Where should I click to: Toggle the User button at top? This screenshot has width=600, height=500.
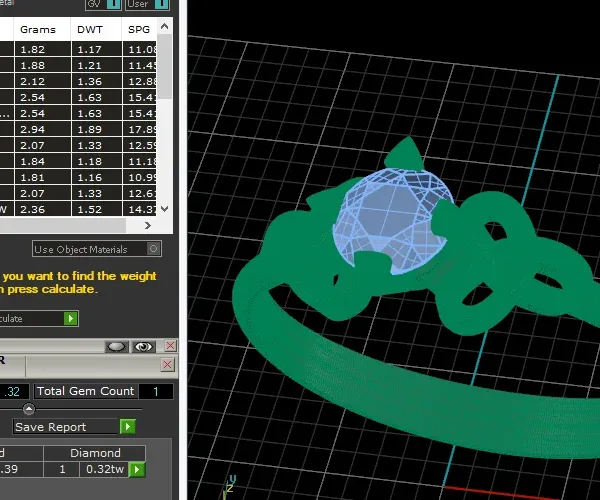[x=147, y=4]
